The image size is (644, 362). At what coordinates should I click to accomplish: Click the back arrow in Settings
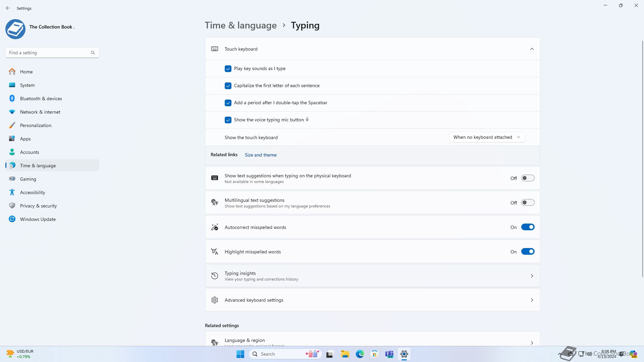[x=8, y=8]
